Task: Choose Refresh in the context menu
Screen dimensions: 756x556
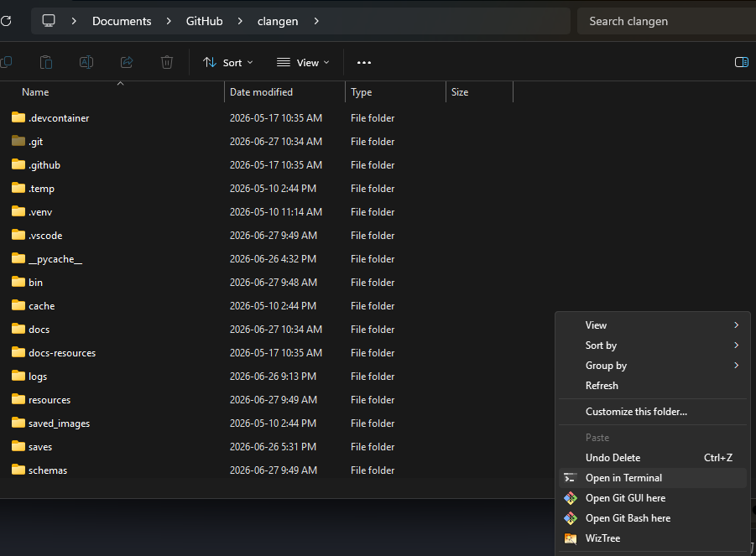Action: tap(652, 386)
